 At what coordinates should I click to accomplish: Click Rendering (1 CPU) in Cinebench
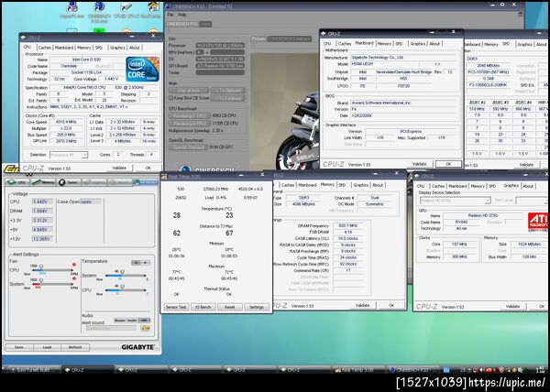coord(190,115)
